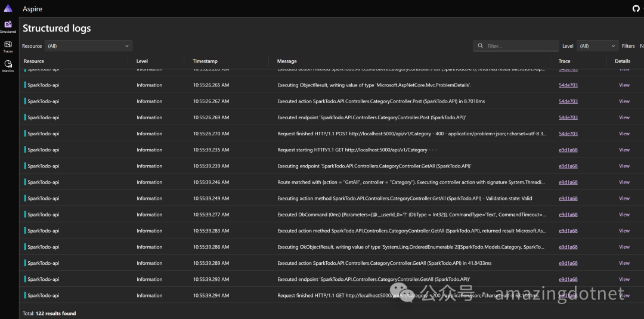View details for the 10:55:26.267 AM log

pos(624,101)
